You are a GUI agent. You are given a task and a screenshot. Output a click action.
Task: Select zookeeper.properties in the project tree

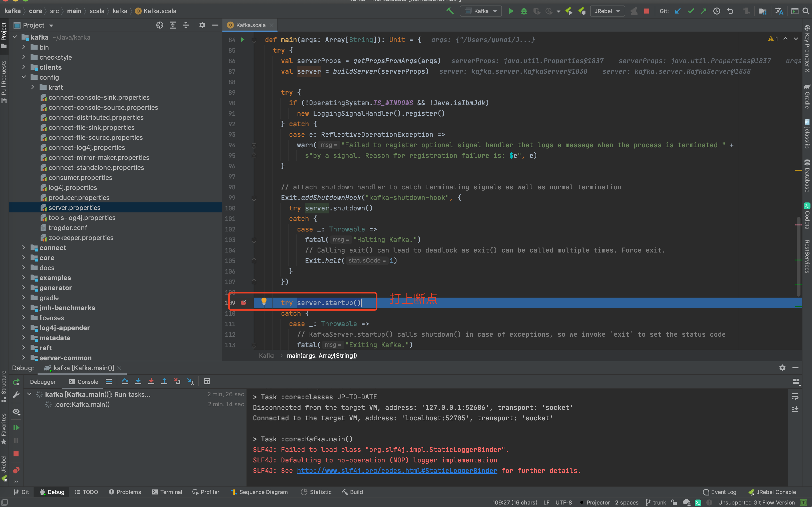click(81, 238)
